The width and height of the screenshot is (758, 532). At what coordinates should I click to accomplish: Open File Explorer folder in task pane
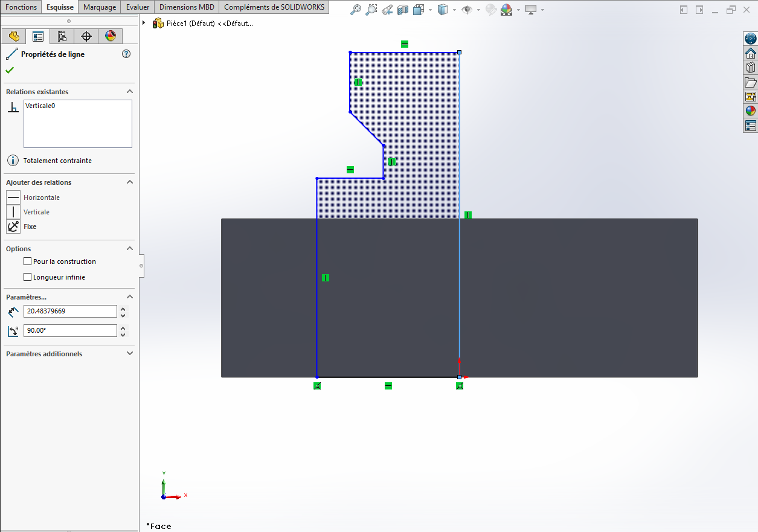(x=751, y=82)
